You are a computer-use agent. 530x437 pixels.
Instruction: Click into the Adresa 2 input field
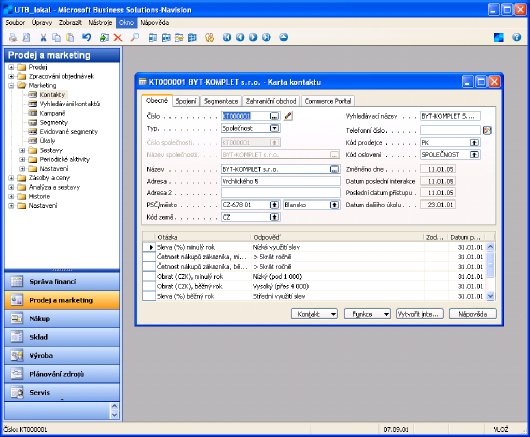point(281,193)
